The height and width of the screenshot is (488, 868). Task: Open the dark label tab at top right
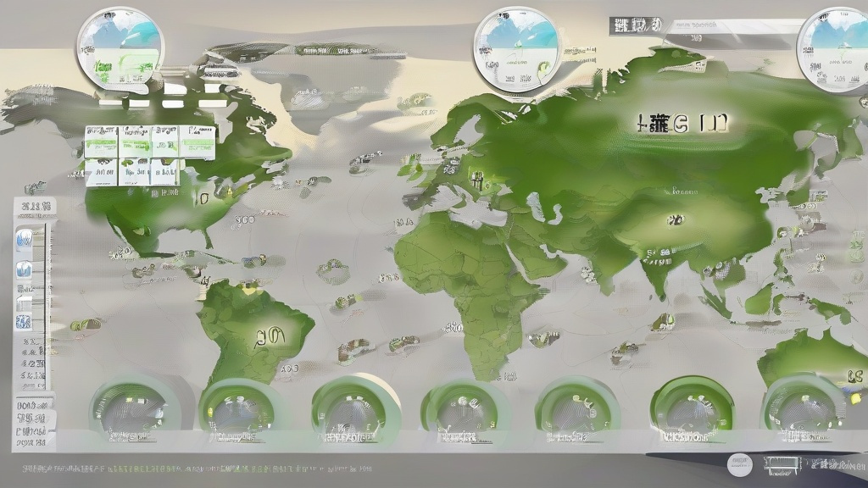(x=635, y=25)
